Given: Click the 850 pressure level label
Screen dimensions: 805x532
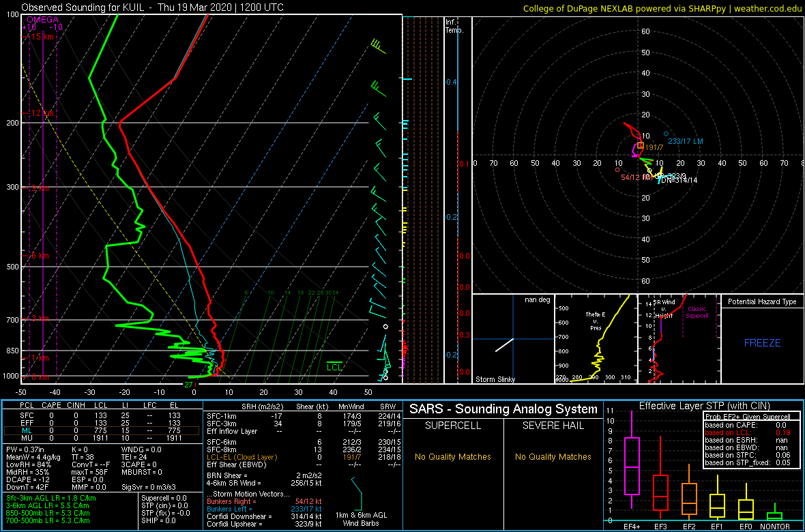Looking at the screenshot, I should tap(12, 351).
